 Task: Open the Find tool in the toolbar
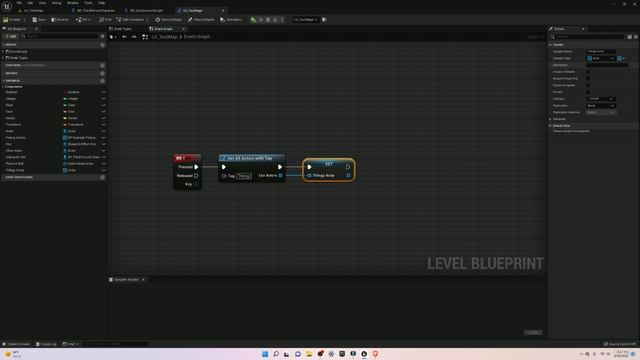pos(105,20)
